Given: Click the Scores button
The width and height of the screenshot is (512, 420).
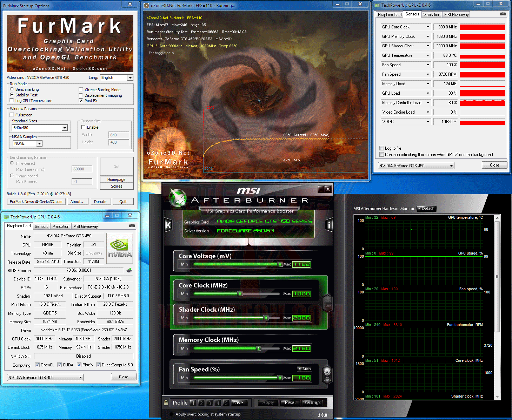Looking at the screenshot, I should coord(117,186).
